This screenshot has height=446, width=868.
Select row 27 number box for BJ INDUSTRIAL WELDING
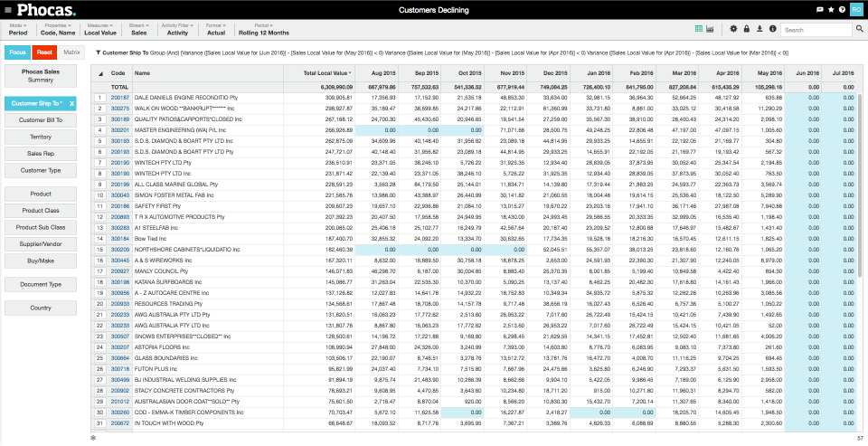click(x=99, y=380)
